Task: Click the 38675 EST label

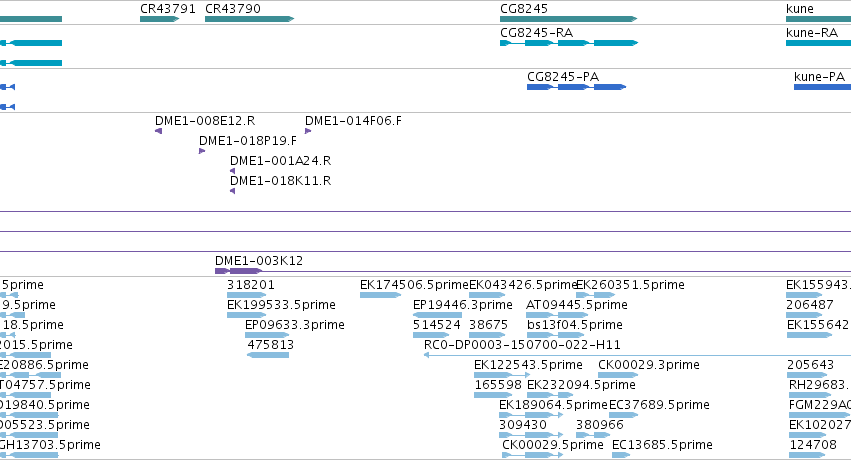Action: click(x=488, y=325)
